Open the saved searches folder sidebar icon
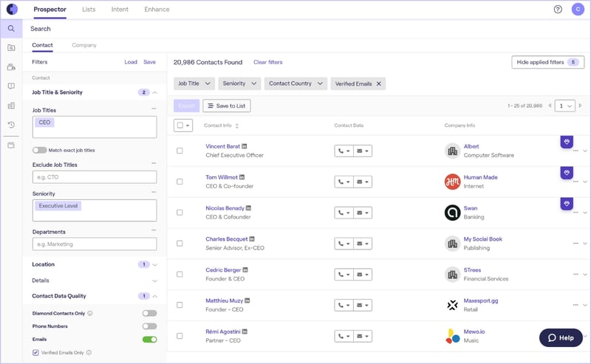Image resolution: width=591 pixels, height=364 pixels. (11, 48)
